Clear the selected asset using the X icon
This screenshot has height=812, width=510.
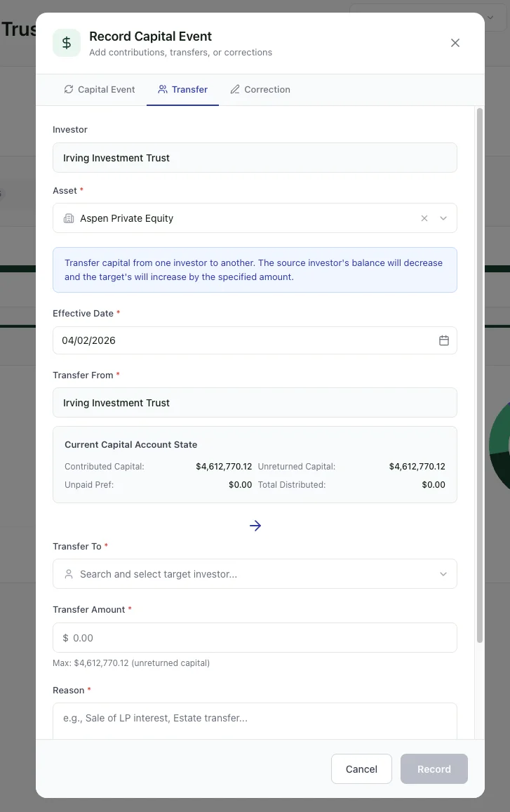pyautogui.click(x=424, y=218)
